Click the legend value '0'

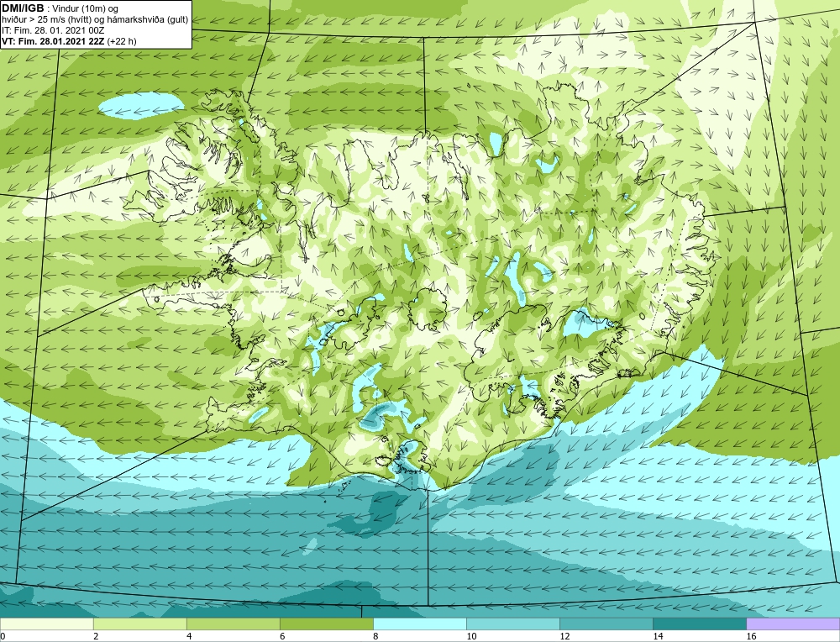click(x=3, y=636)
